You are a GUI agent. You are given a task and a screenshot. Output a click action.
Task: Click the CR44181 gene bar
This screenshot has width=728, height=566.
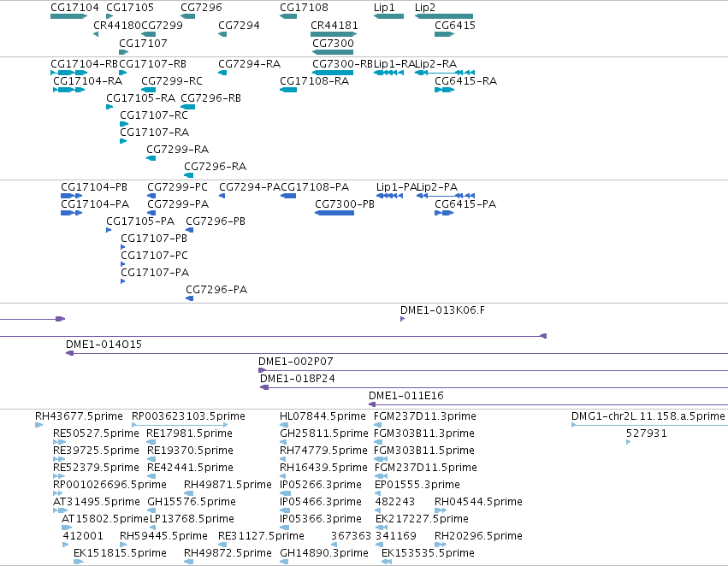point(334,34)
